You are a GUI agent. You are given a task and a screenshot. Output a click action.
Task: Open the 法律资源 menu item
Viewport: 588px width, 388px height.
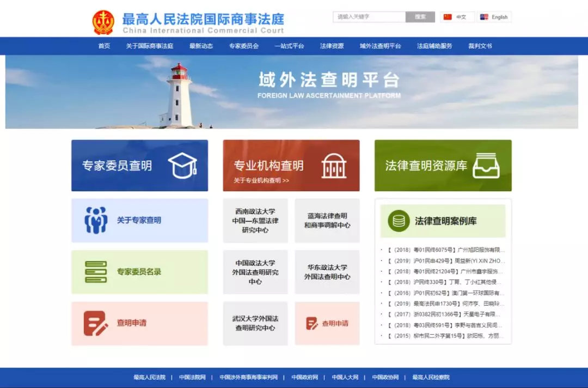(332, 46)
